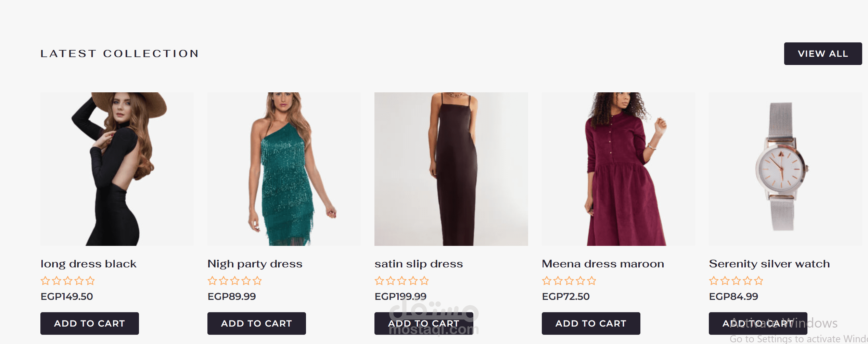Click the Serenity silver watch title

coord(769,264)
